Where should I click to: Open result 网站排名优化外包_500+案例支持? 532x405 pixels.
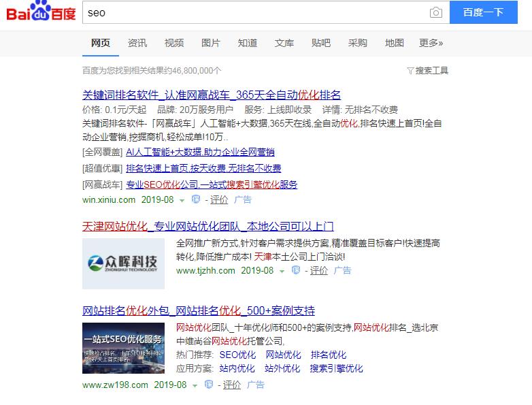click(199, 310)
